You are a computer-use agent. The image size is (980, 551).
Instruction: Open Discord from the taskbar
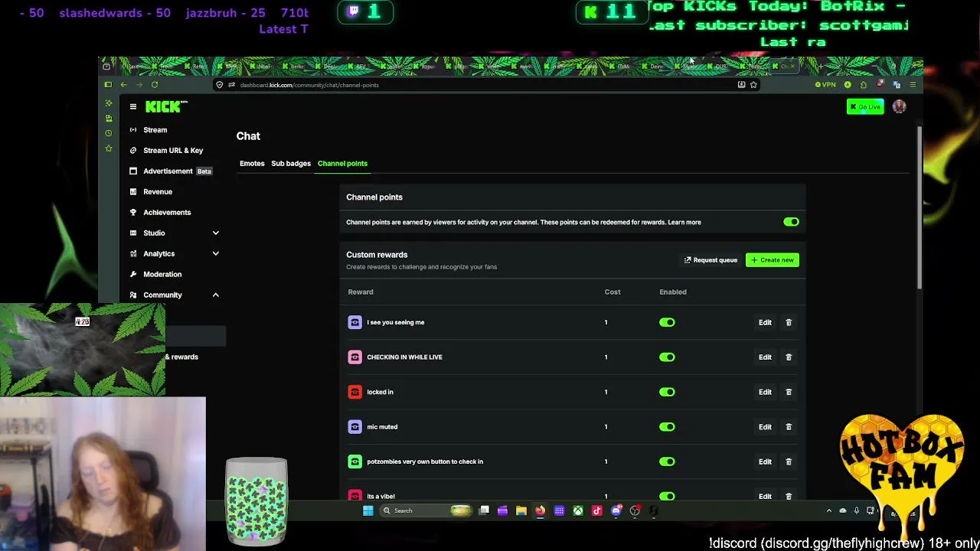coord(616,511)
